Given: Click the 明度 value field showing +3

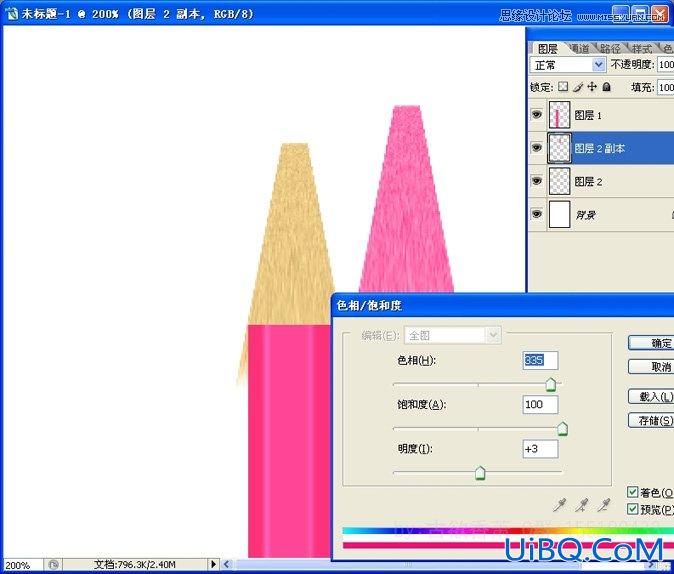Looking at the screenshot, I should pyautogui.click(x=540, y=449).
